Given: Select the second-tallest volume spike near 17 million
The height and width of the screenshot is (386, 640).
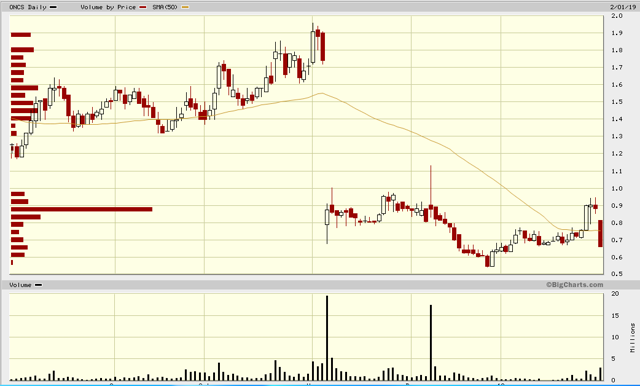Looking at the screenshot, I should tap(431, 343).
